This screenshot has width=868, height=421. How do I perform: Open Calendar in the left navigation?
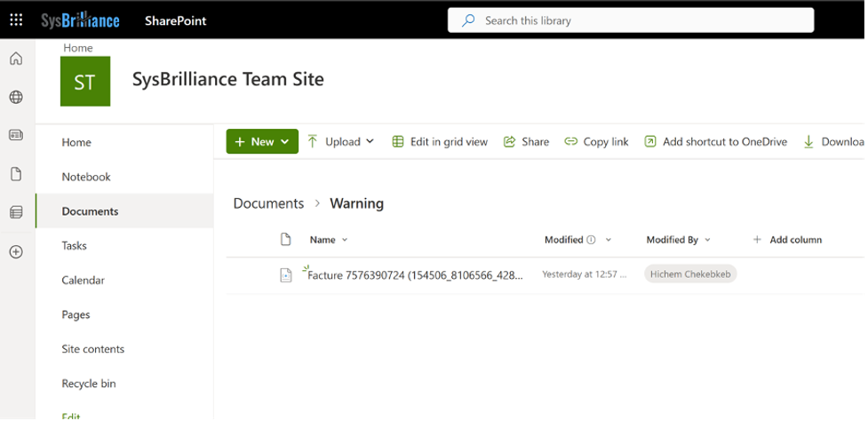tap(83, 280)
